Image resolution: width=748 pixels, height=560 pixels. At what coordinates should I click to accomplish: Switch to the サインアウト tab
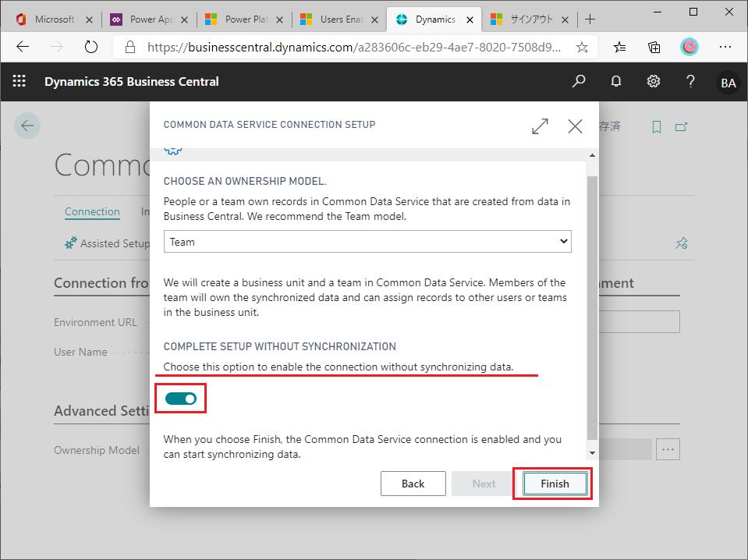click(531, 19)
